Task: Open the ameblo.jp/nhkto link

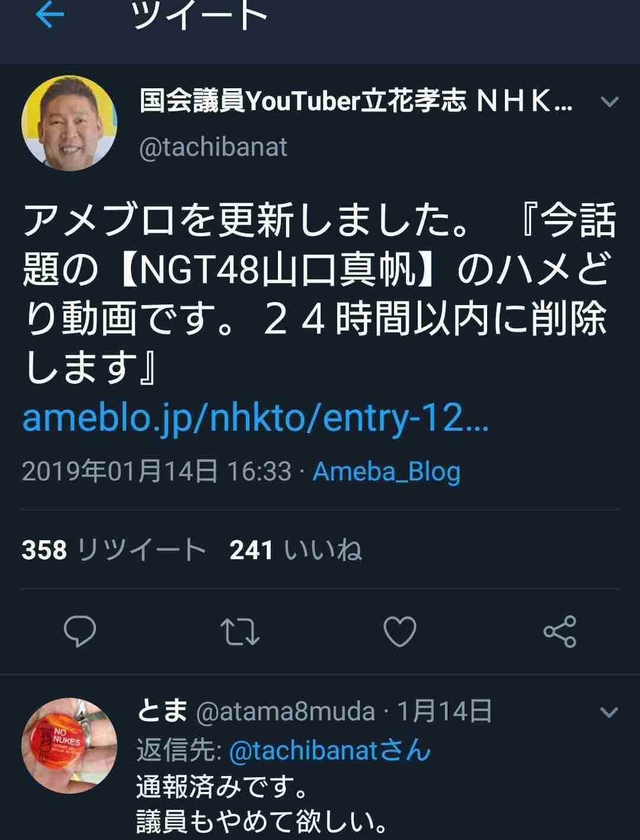Action: click(x=255, y=418)
